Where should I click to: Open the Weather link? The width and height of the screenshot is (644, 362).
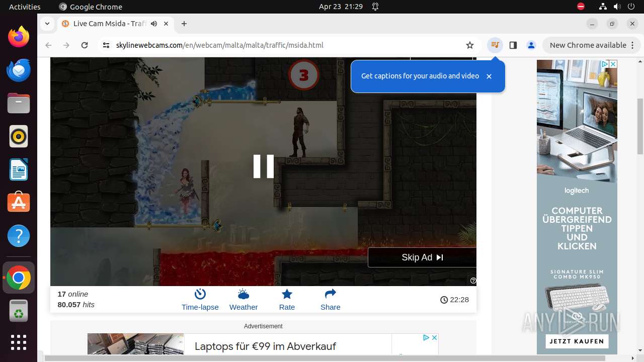[244, 300]
